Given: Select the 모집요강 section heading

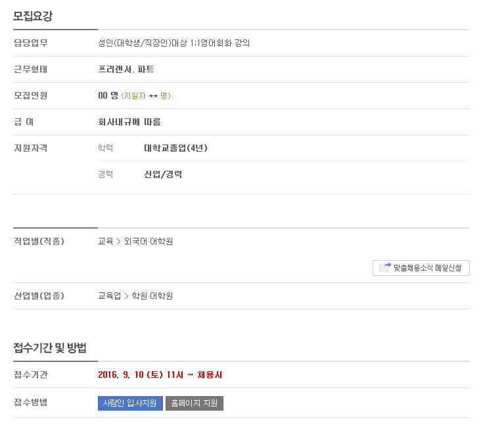Looking at the screenshot, I should [33, 16].
